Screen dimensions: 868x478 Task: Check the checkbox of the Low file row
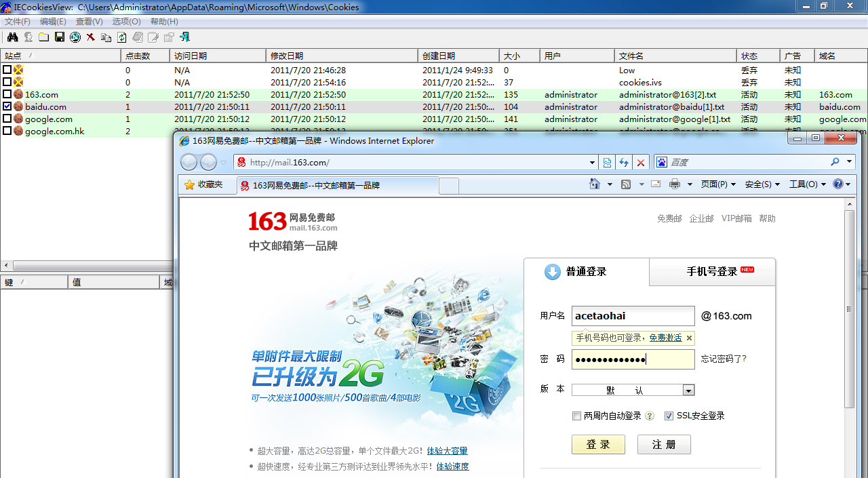point(7,70)
